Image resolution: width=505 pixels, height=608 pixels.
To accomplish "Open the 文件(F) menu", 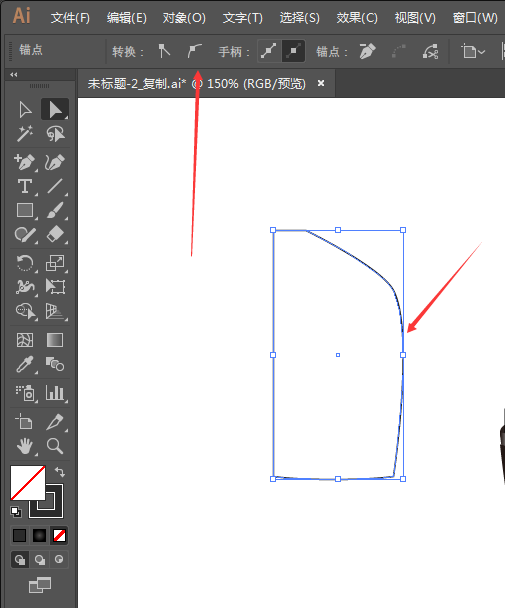I will 70,18.
